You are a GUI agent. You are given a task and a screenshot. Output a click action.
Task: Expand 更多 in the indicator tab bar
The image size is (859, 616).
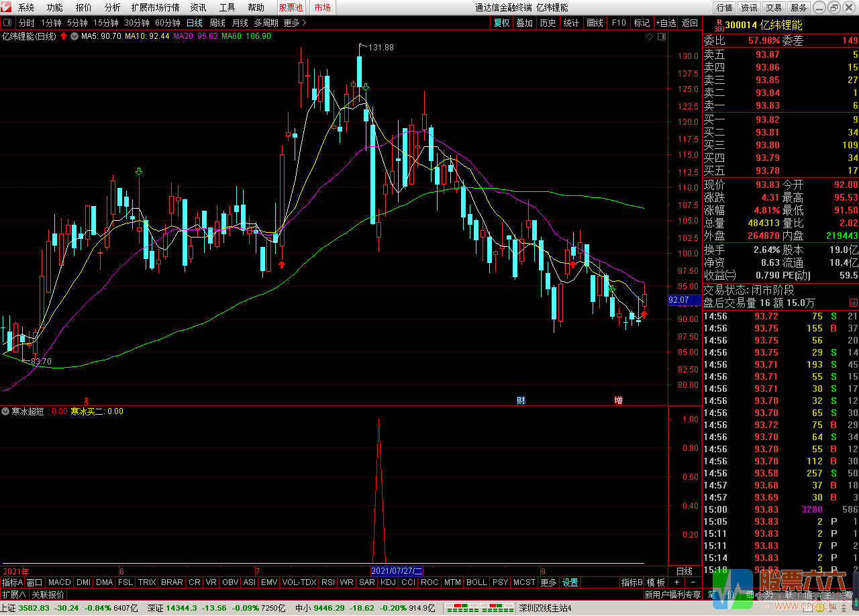click(548, 582)
